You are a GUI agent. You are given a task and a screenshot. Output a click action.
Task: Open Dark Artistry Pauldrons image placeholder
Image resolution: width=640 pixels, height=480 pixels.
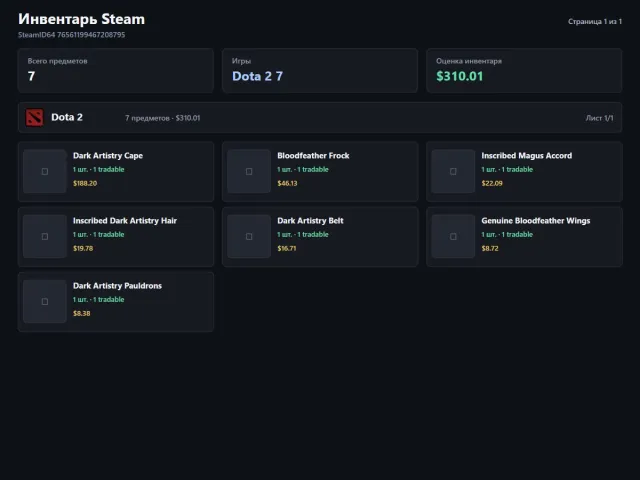point(45,302)
